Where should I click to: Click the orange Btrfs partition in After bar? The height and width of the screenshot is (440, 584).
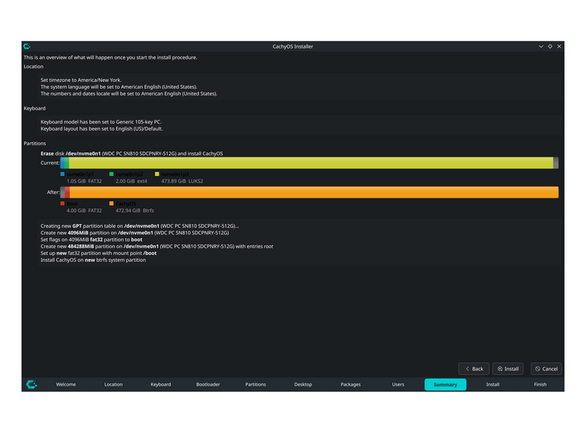point(314,192)
